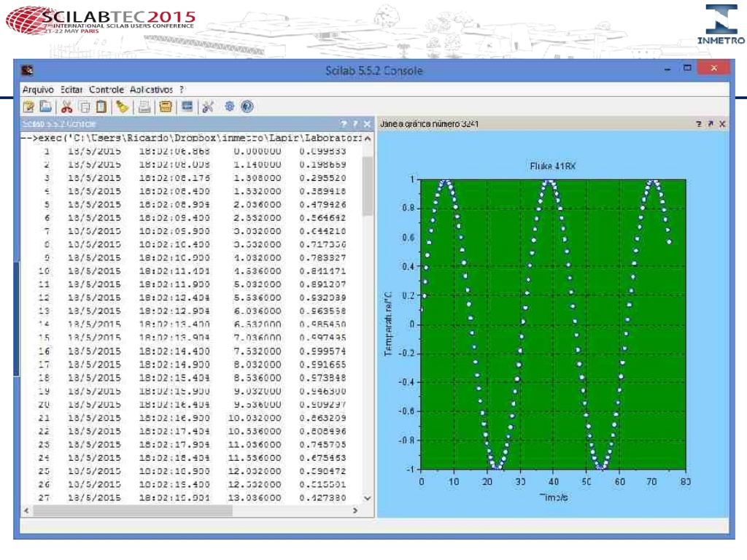Image resolution: width=747 pixels, height=560 pixels.
Task: Open the ATOMS module manager box icon
Action: (166, 106)
